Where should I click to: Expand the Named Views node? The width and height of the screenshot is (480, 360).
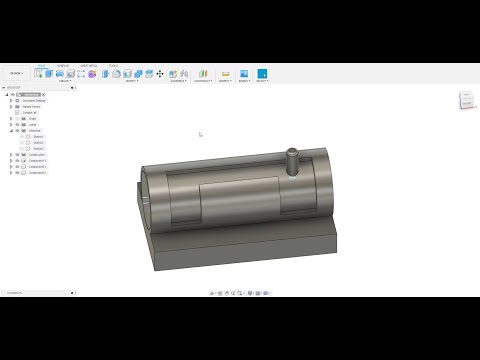click(x=11, y=107)
